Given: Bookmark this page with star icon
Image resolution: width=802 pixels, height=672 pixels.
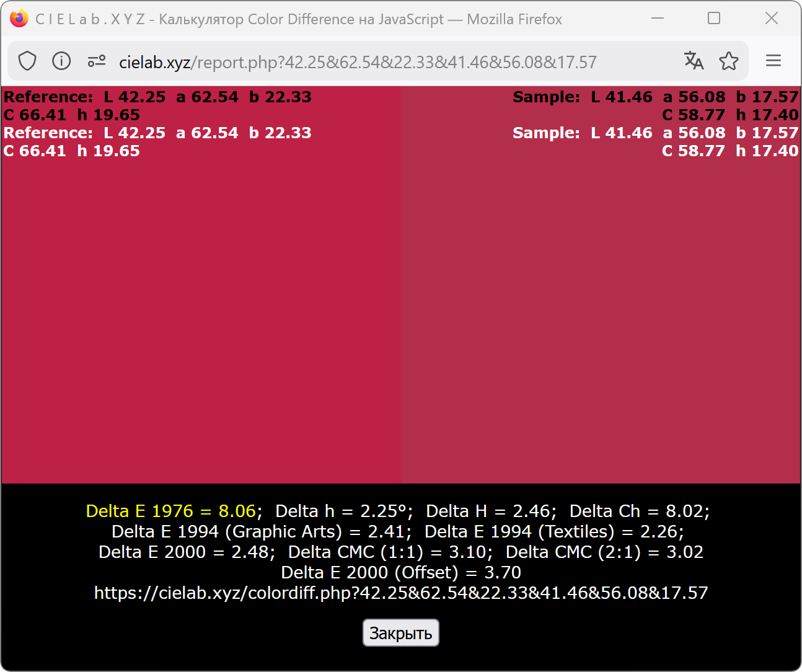Looking at the screenshot, I should pos(729,61).
